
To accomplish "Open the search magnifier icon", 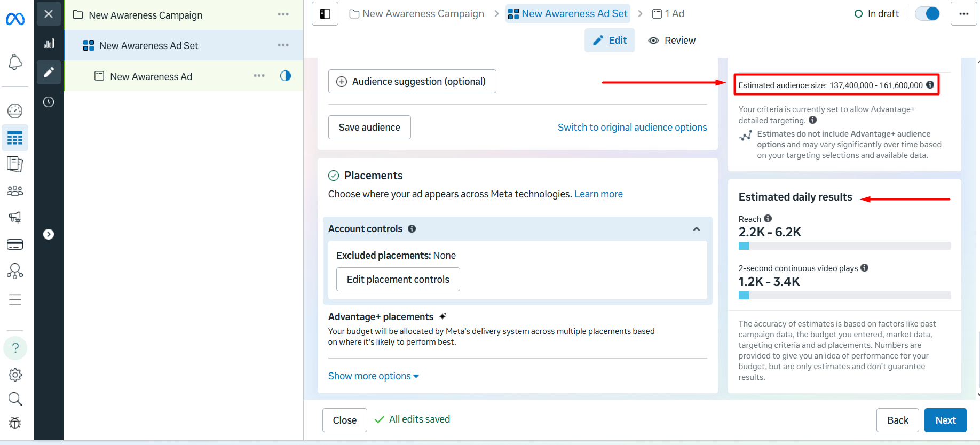I will point(15,399).
